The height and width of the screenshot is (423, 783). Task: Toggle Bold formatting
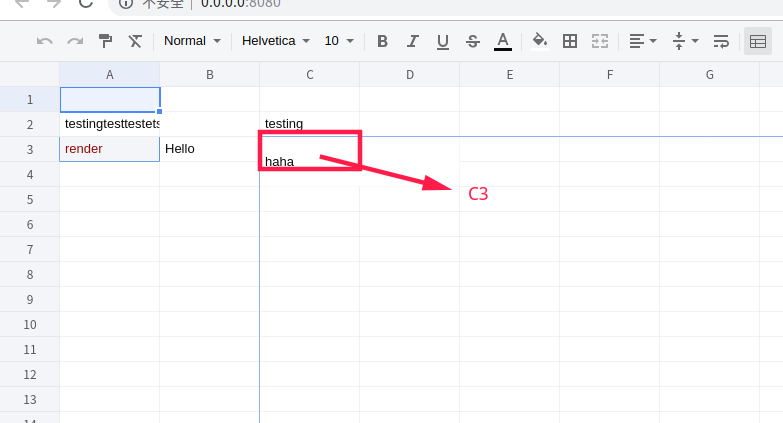click(383, 41)
